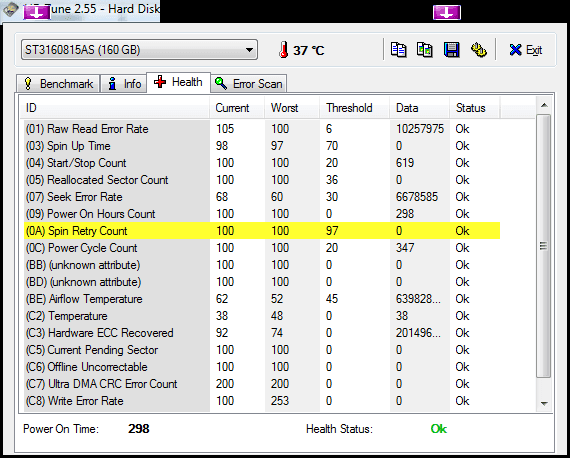Click data value 6678585
Image resolution: width=570 pixels, height=458 pixels.
click(x=417, y=197)
